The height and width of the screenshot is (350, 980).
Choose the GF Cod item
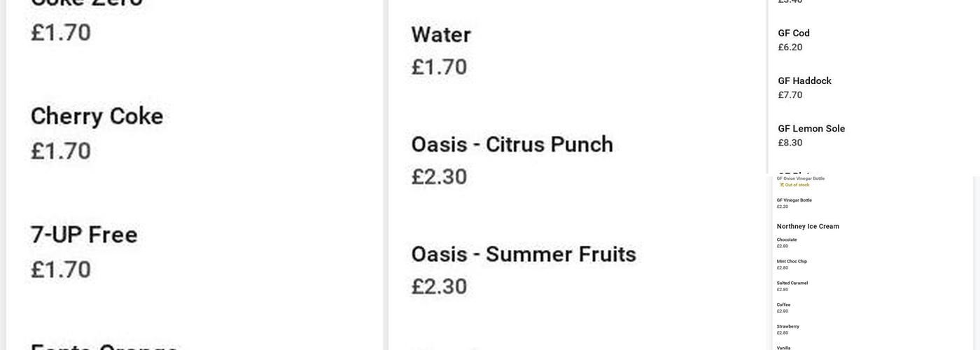pos(794,34)
